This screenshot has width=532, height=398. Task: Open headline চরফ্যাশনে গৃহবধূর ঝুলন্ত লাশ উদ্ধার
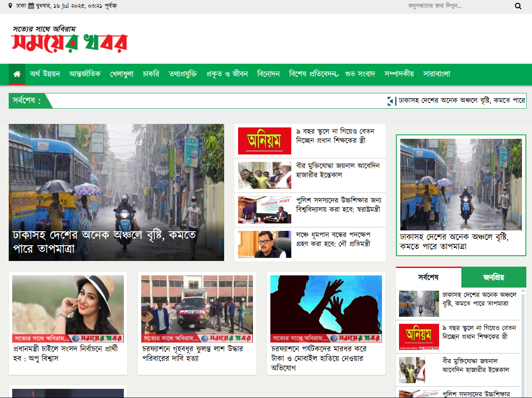point(192,353)
